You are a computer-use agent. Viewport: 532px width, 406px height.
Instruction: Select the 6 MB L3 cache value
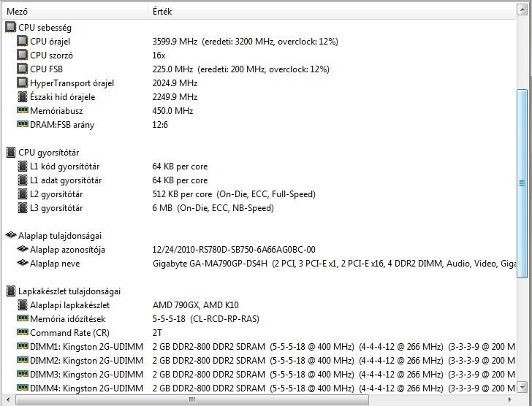pyautogui.click(x=213, y=208)
